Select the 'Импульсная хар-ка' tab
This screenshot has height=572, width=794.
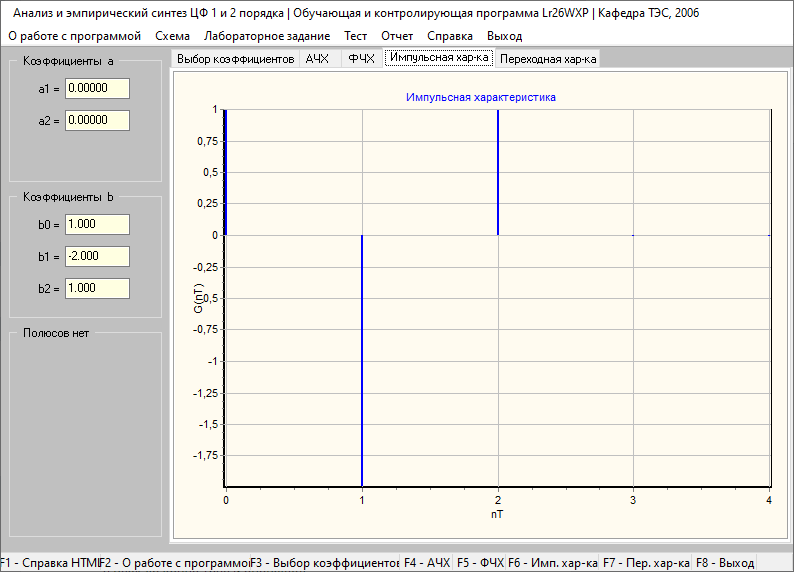[439, 58]
